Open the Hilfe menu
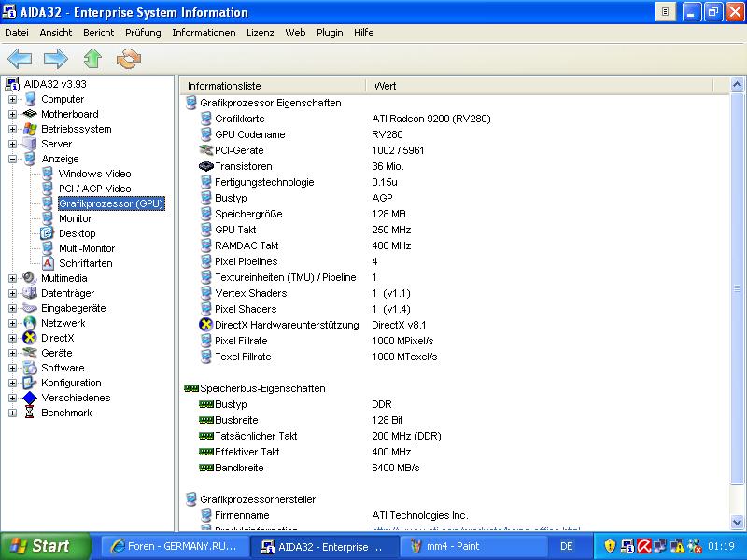The image size is (747, 560). point(363,33)
